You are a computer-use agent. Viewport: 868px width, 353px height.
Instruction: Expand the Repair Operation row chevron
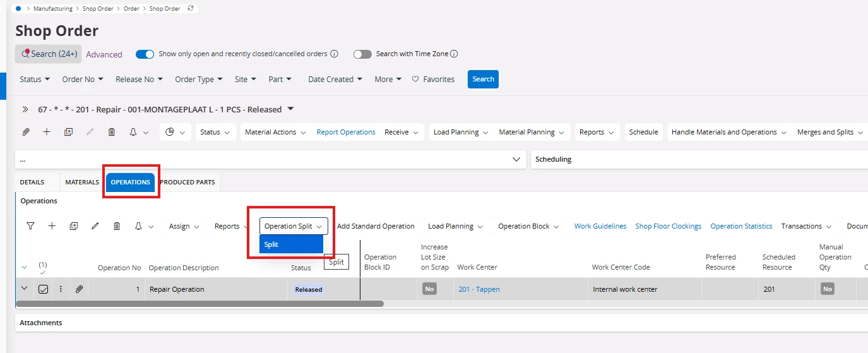click(25, 289)
